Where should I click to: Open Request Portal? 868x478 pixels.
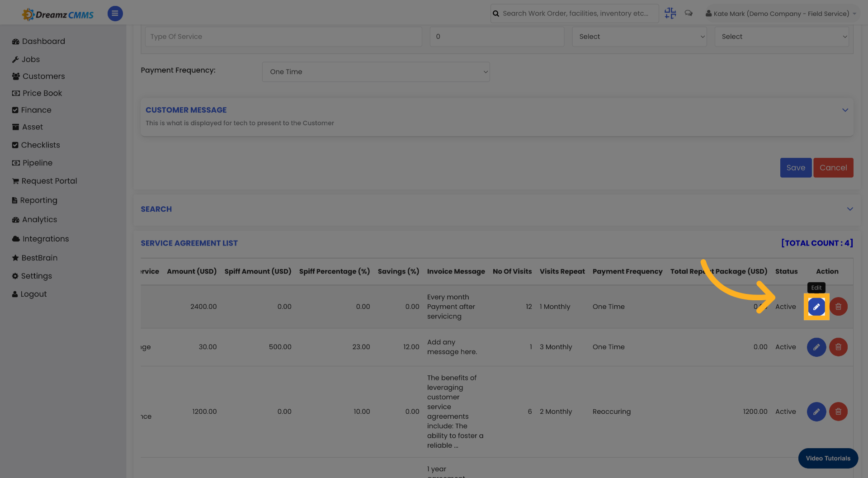pos(44,181)
